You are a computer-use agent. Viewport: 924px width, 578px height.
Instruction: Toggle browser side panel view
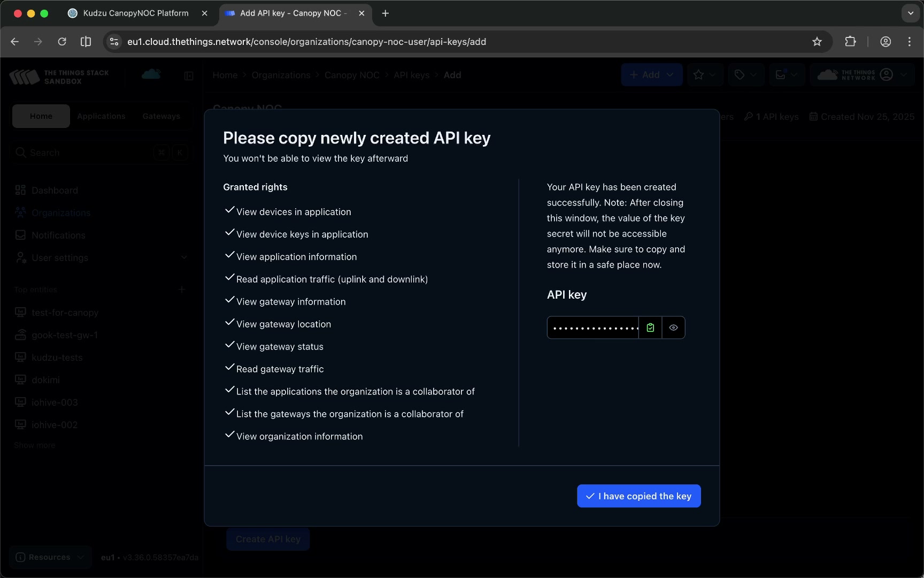pos(86,42)
